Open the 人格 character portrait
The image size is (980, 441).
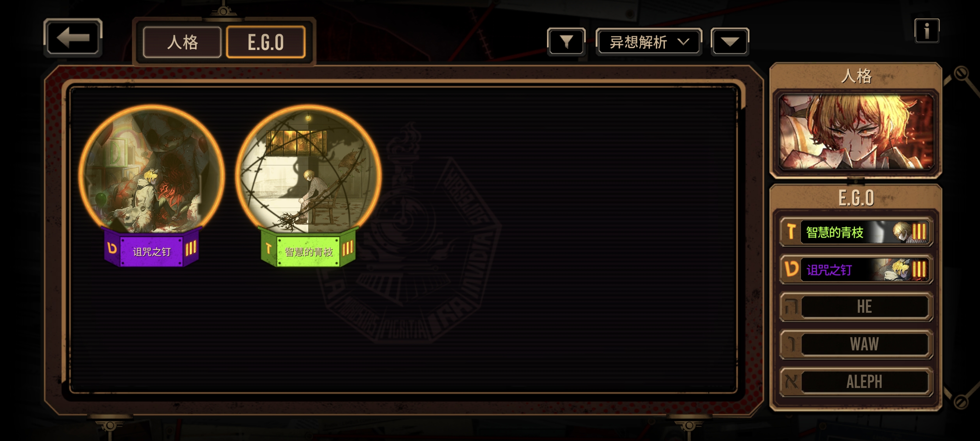tap(856, 132)
